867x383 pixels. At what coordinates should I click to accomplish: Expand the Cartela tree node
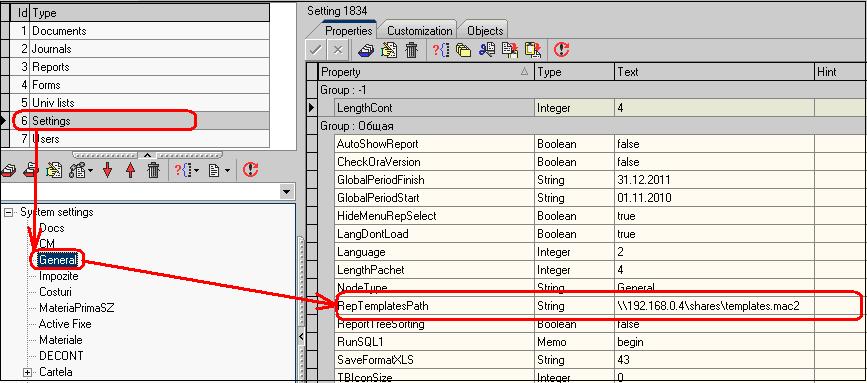(x=28, y=372)
